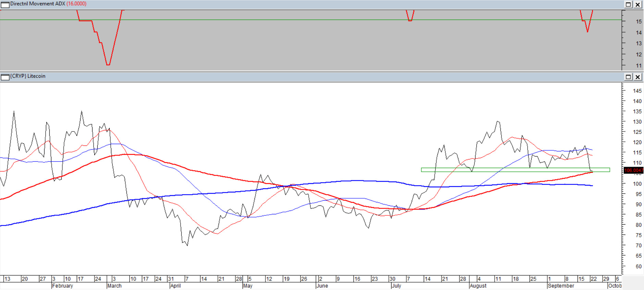Maximize the Litecoin chart panel

pos(628,77)
